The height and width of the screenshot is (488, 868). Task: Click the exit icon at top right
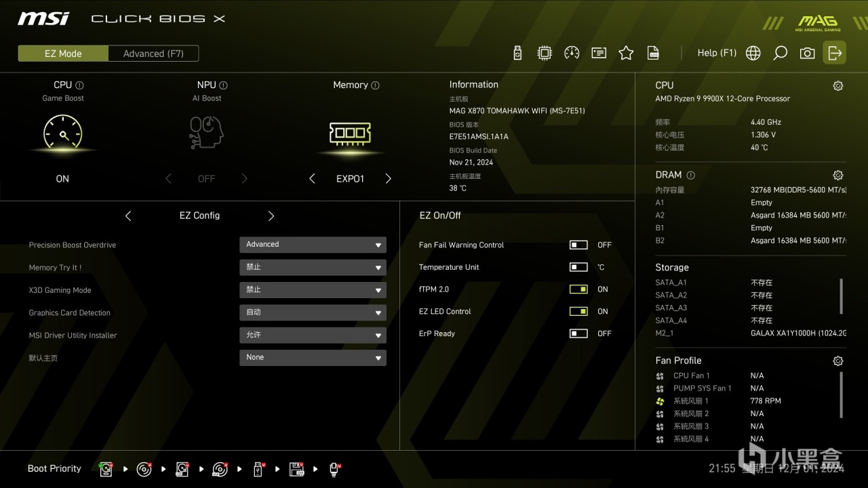coord(835,53)
